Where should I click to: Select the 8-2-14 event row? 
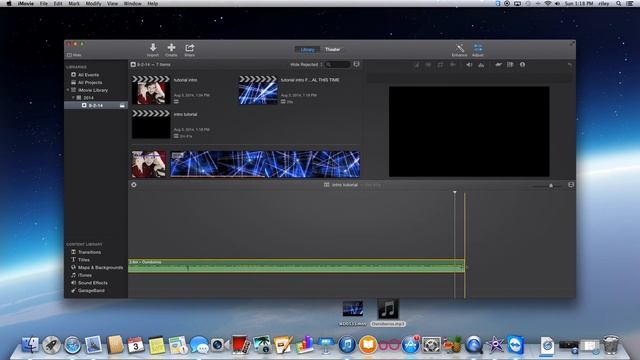96,105
